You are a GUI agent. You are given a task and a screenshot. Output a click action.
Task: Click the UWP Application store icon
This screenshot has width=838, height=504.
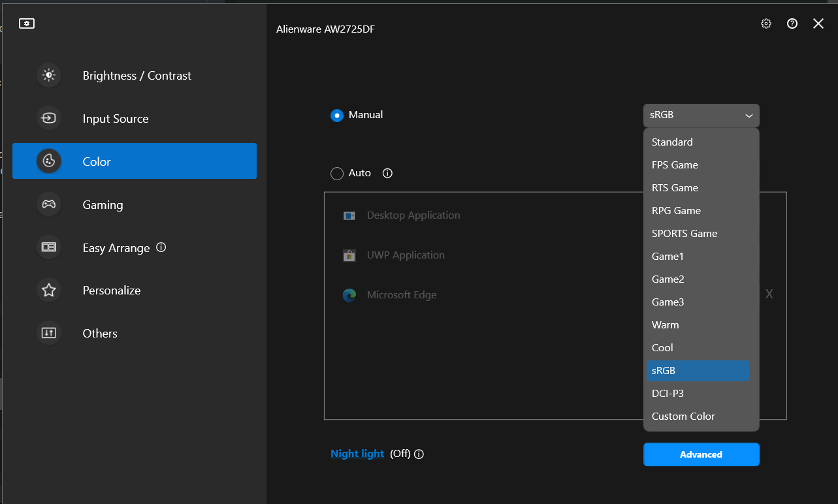coord(349,255)
